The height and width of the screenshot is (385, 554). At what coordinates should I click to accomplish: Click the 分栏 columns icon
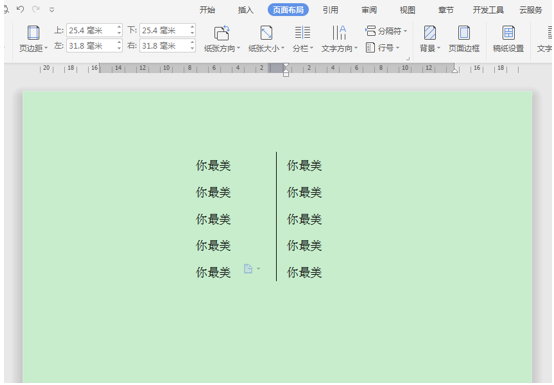(302, 33)
